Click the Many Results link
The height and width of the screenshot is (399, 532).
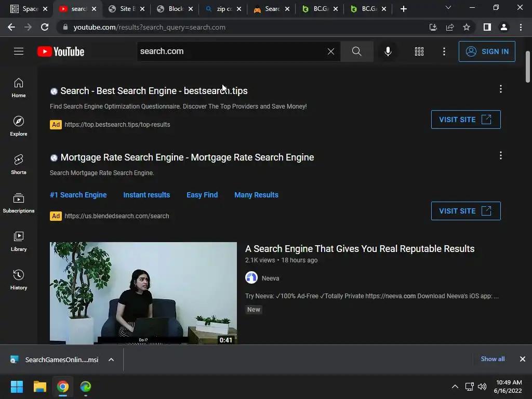click(256, 195)
